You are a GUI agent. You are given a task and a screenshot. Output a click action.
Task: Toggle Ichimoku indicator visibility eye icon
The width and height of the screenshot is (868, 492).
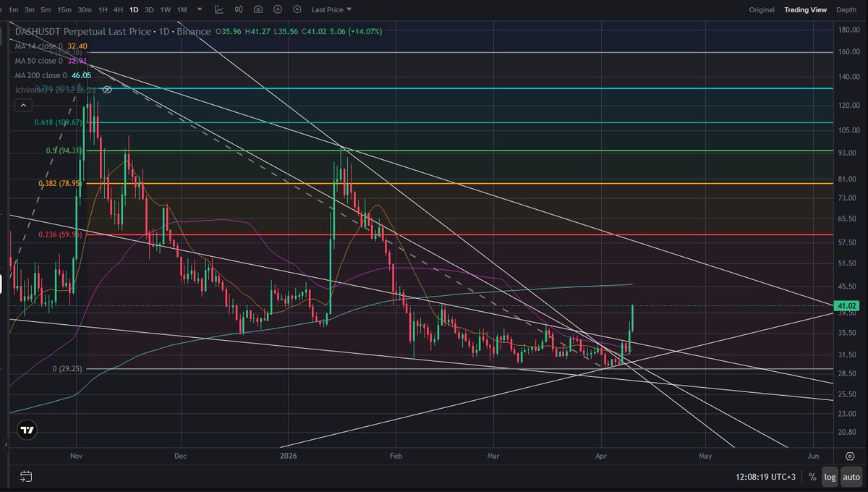click(107, 90)
